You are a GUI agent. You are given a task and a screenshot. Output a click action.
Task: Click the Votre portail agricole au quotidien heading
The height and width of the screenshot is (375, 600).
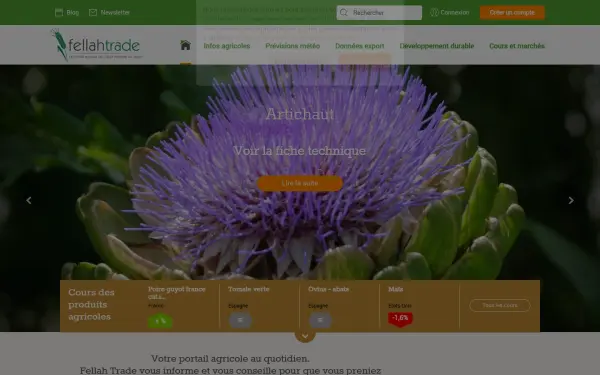click(x=230, y=359)
